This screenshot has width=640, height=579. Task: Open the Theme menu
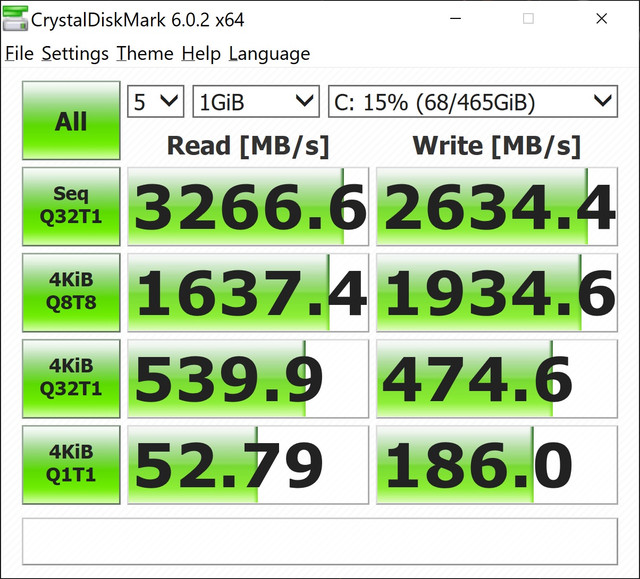coord(145,54)
